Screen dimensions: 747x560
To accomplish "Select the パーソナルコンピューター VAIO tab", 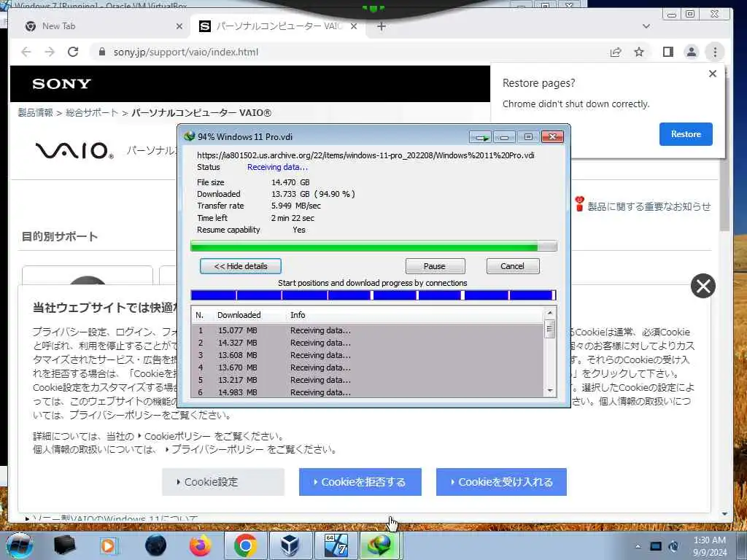I will pos(277,26).
